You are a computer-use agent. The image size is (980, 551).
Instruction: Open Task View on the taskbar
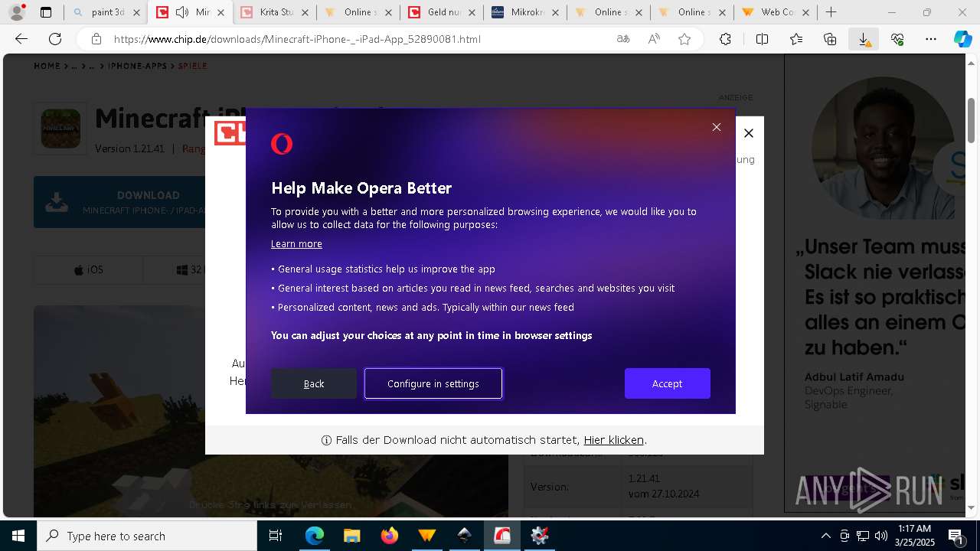point(276,536)
